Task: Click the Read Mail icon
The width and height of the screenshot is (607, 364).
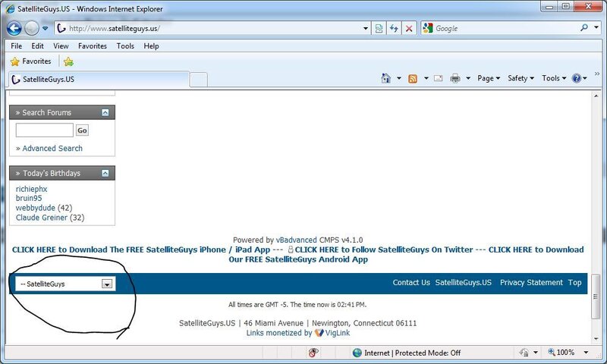Action: pyautogui.click(x=439, y=78)
